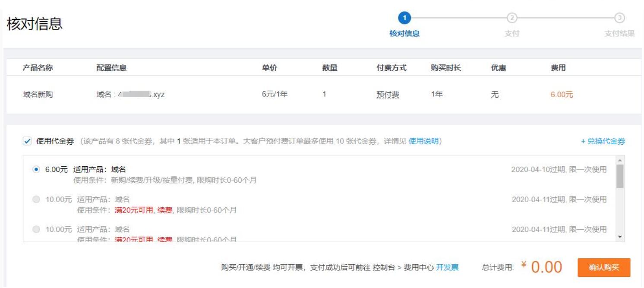Click the 付费方式 column header
The height and width of the screenshot is (288, 644).
click(x=391, y=68)
